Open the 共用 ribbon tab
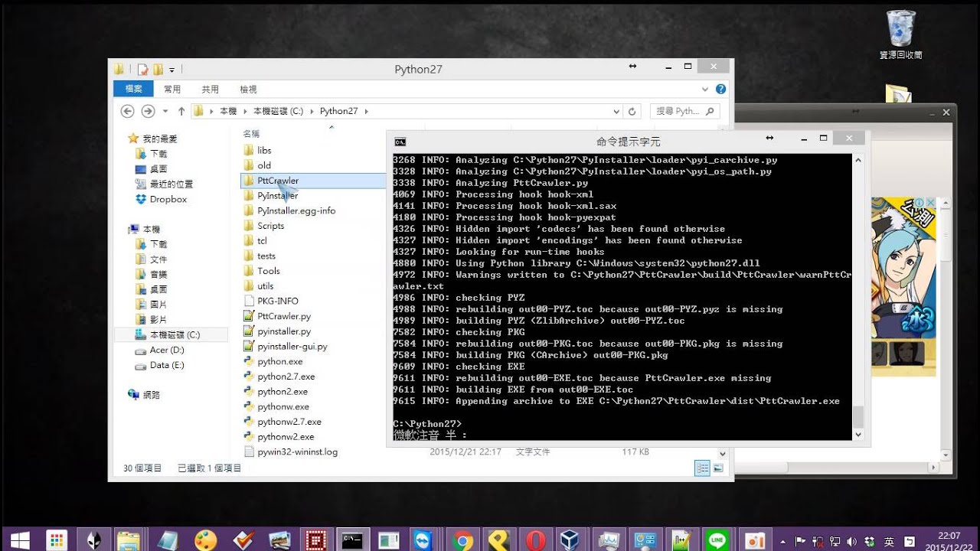This screenshot has height=551, width=980. pos(210,89)
